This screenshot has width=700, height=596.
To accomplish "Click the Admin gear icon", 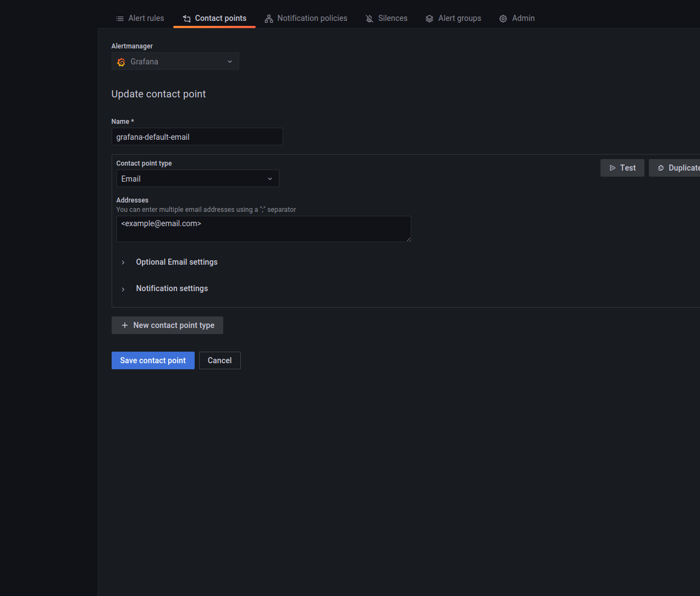I will [x=503, y=19].
